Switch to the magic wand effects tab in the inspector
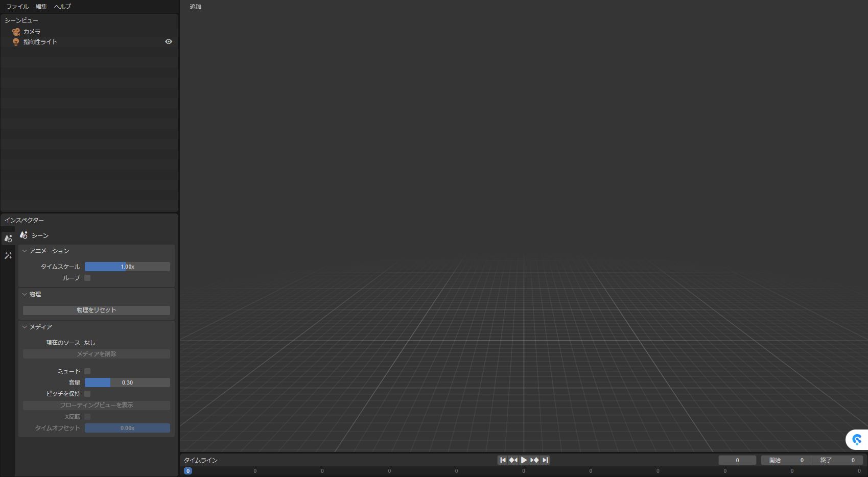Image resolution: width=868 pixels, height=477 pixels. (8, 255)
